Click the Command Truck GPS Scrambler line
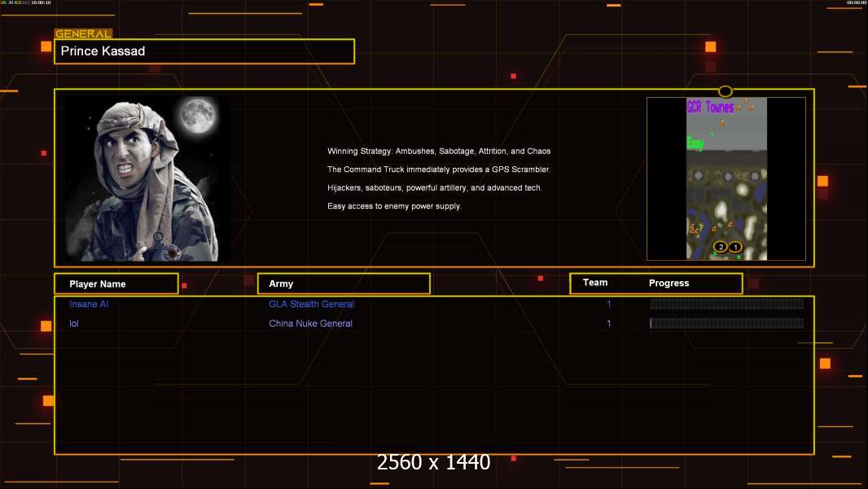Viewport: 868px width, 489px height. click(439, 170)
